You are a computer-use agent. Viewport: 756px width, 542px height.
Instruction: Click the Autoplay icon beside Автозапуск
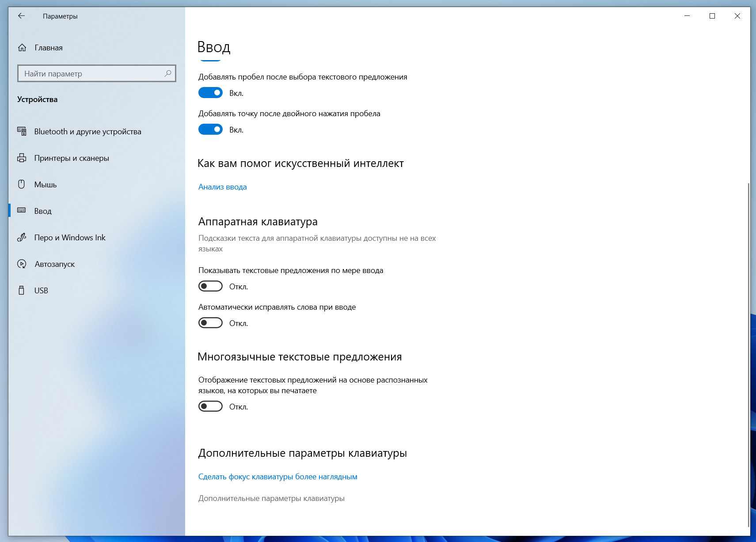(x=22, y=264)
